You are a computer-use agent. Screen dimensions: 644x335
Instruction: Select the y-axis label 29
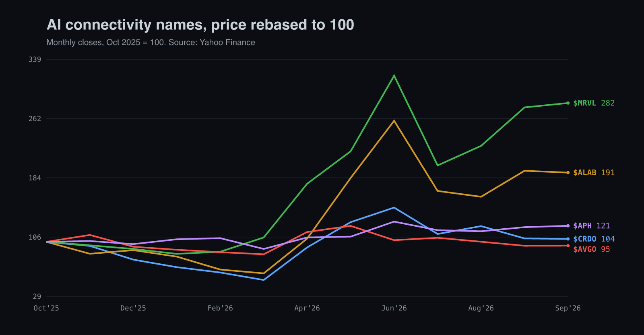[37, 296]
